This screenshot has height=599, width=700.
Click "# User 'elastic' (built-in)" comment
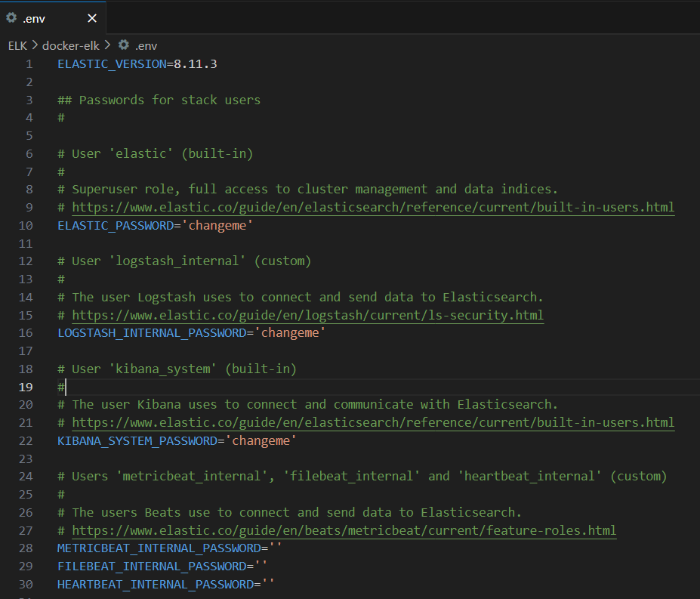click(156, 153)
